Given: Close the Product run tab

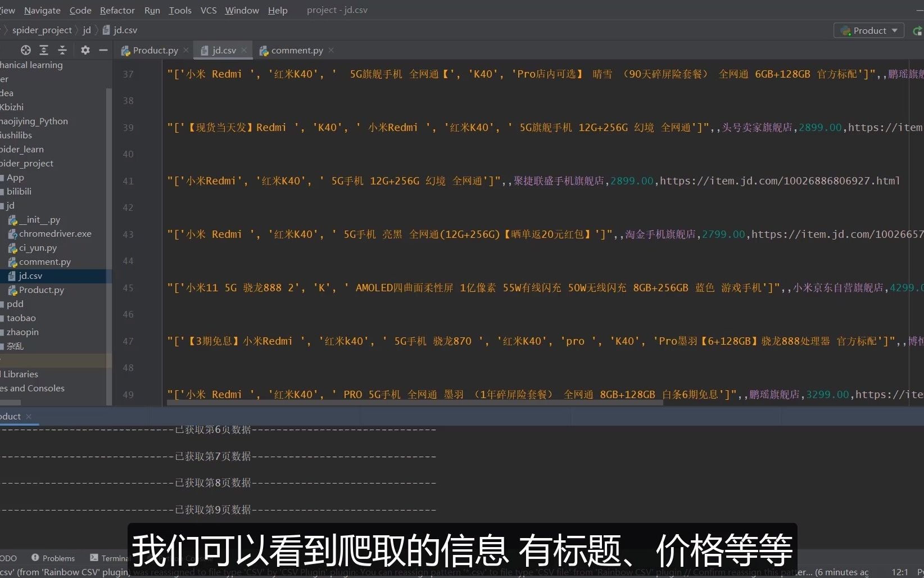Looking at the screenshot, I should pos(29,416).
